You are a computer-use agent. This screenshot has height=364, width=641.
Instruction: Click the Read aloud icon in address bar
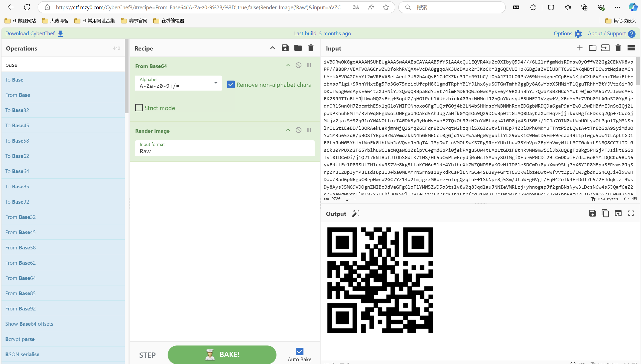[x=371, y=7]
